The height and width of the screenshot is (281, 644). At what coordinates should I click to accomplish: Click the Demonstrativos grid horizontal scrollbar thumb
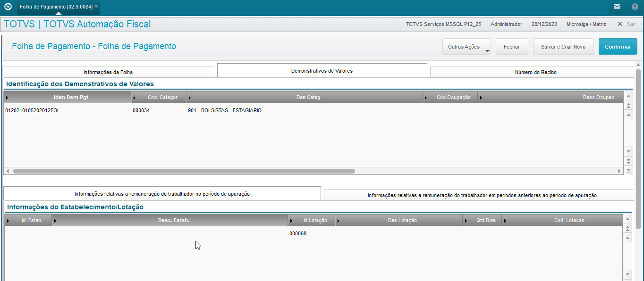pos(184,171)
